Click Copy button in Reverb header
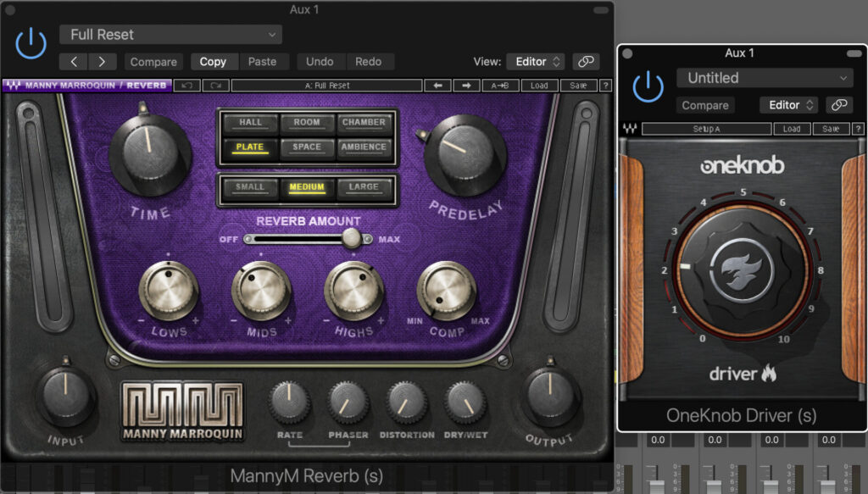This screenshot has width=868, height=494. point(213,61)
